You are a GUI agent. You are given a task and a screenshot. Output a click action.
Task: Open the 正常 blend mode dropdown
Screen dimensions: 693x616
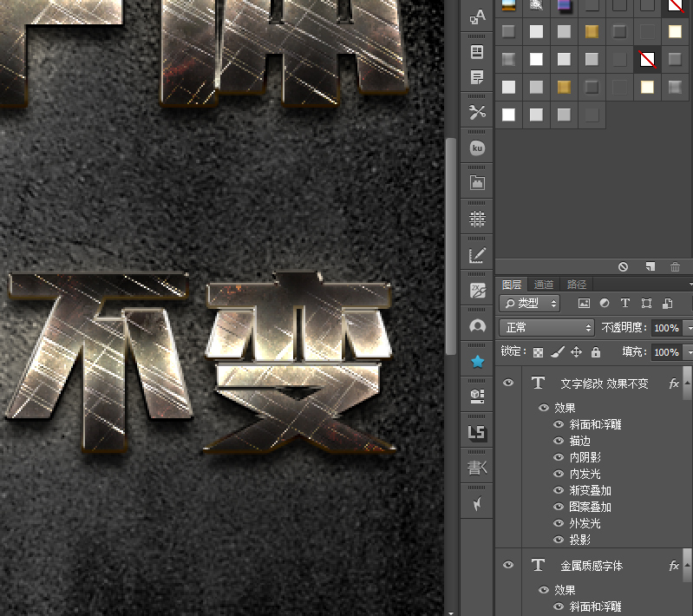click(x=546, y=328)
